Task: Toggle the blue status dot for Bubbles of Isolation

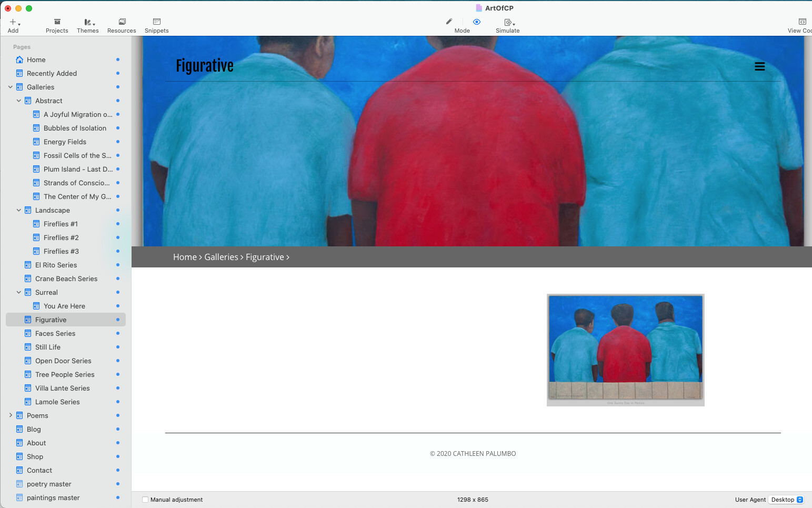Action: [118, 128]
